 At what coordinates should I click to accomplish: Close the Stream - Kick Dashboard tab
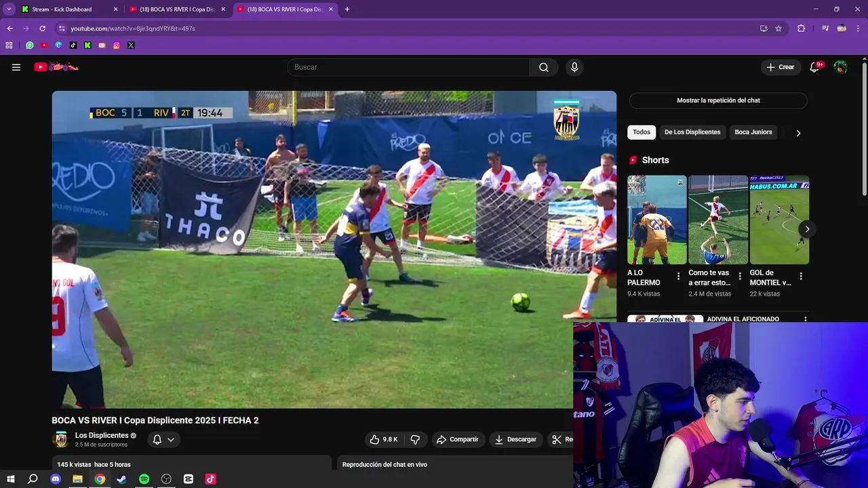[115, 9]
